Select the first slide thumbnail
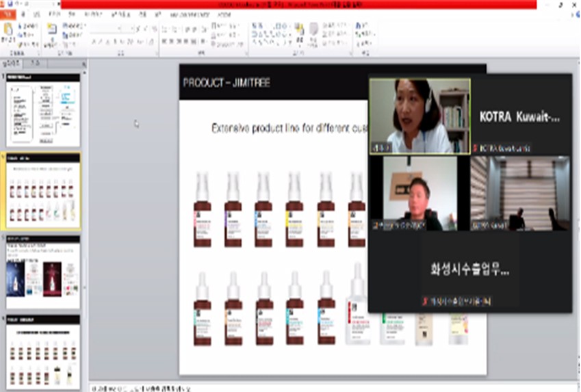581x392 pixels. tap(43, 110)
